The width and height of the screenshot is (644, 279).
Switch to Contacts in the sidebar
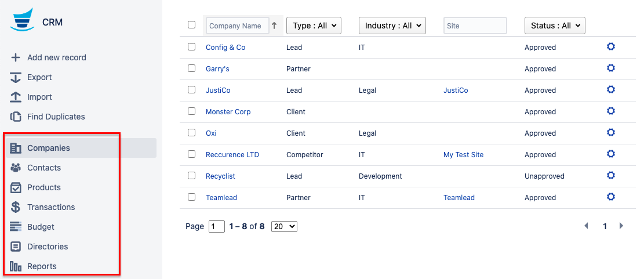(x=44, y=168)
